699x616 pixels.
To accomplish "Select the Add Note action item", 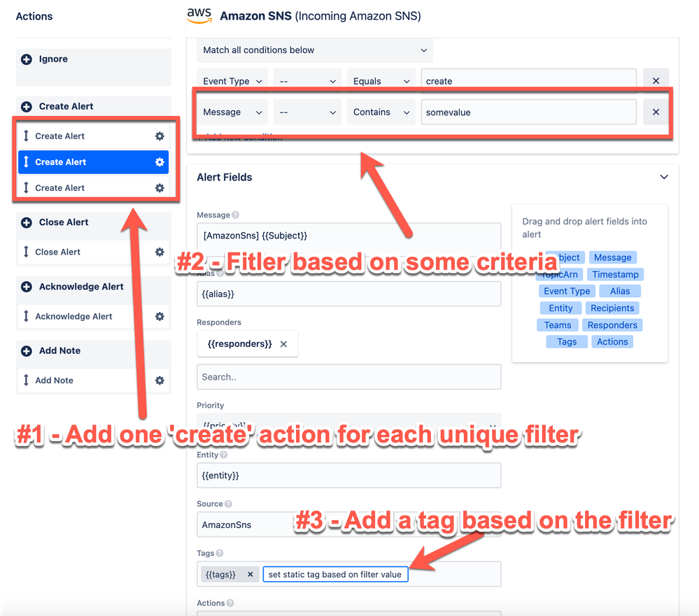I will click(93, 380).
